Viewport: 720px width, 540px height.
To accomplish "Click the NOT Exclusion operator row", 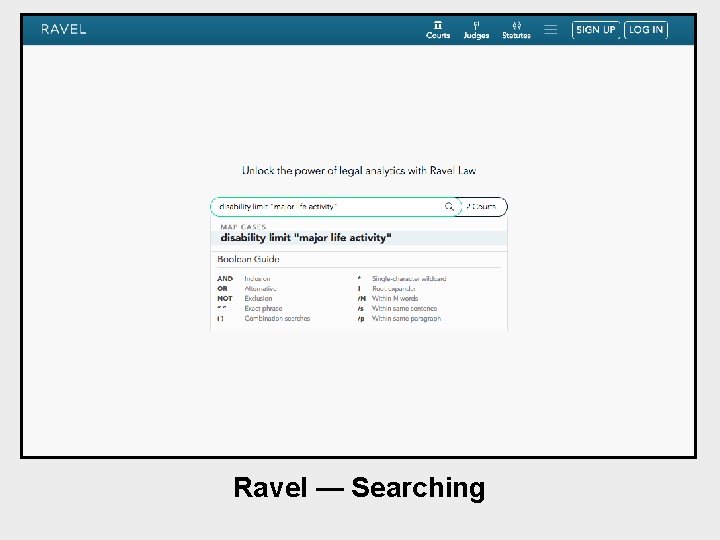I will [245, 298].
